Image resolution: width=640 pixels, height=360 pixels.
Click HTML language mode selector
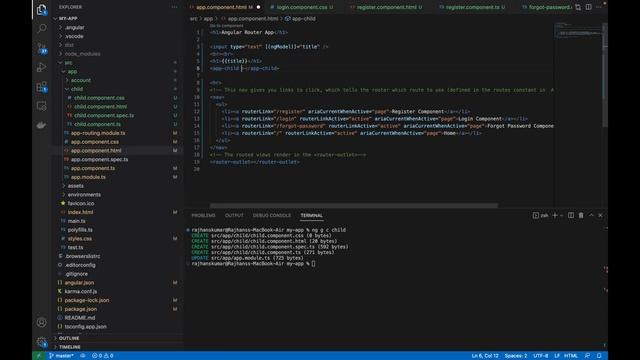coord(571,356)
